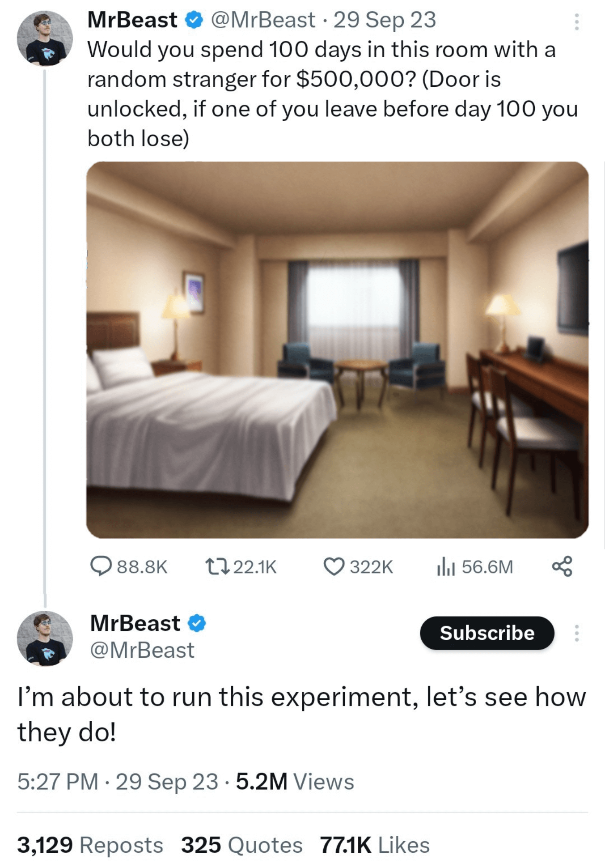Image resolution: width=605 pixels, height=868 pixels.
Task: Click verified badge beside lower MrBeast name
Action: (x=197, y=623)
